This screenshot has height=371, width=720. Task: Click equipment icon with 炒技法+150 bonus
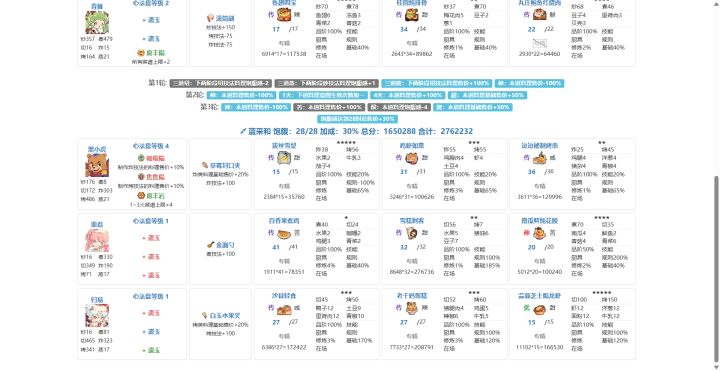[211, 18]
